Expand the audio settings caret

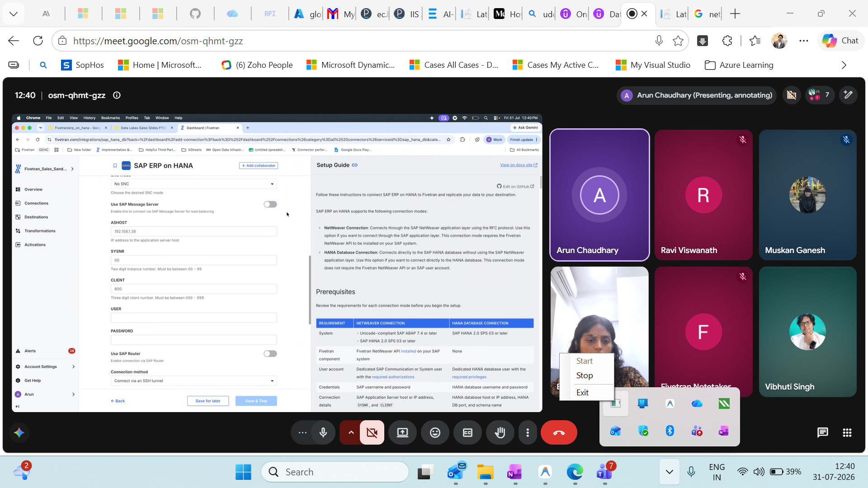tap(351, 433)
